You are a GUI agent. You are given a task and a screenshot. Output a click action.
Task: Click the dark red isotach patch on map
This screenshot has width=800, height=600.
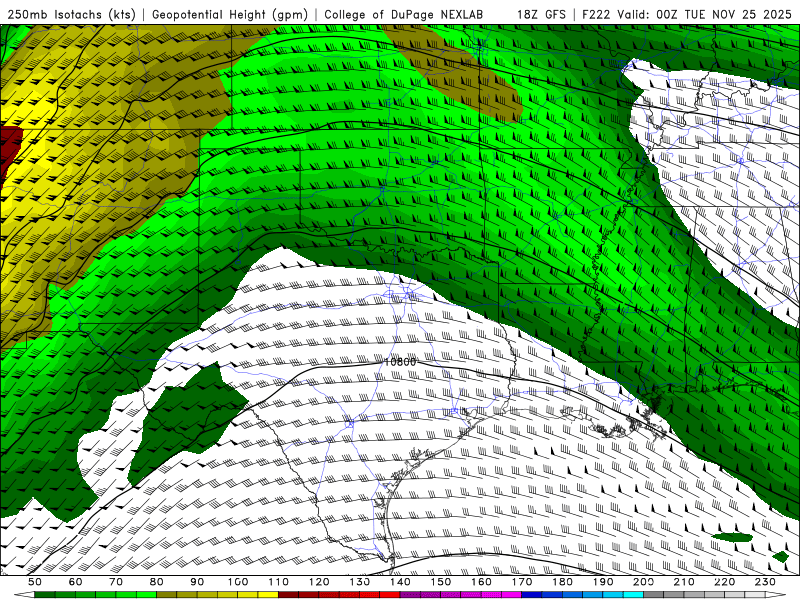(x=10, y=148)
